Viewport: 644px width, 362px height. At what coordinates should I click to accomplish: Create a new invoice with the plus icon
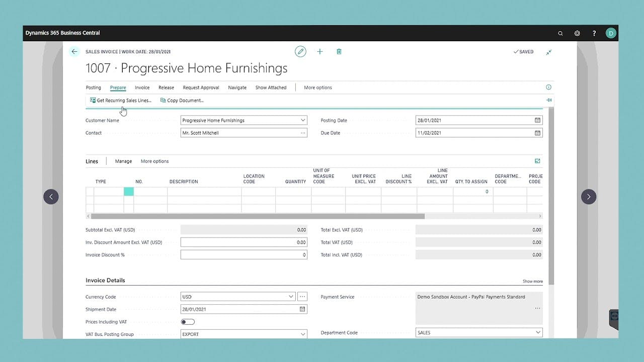(320, 51)
